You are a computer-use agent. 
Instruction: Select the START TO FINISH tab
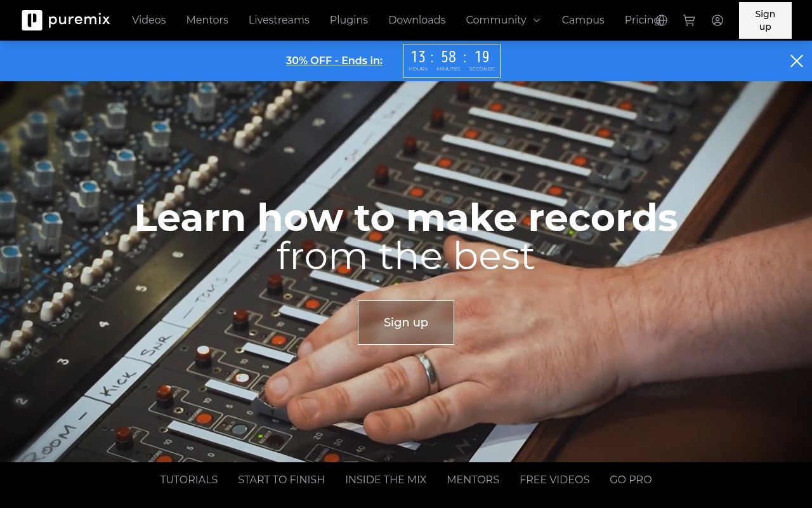point(282,479)
